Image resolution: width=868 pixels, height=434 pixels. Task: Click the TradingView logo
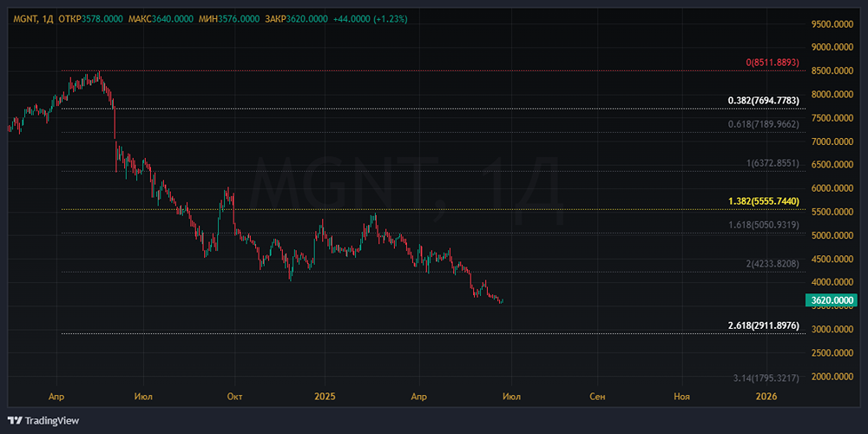tap(43, 421)
